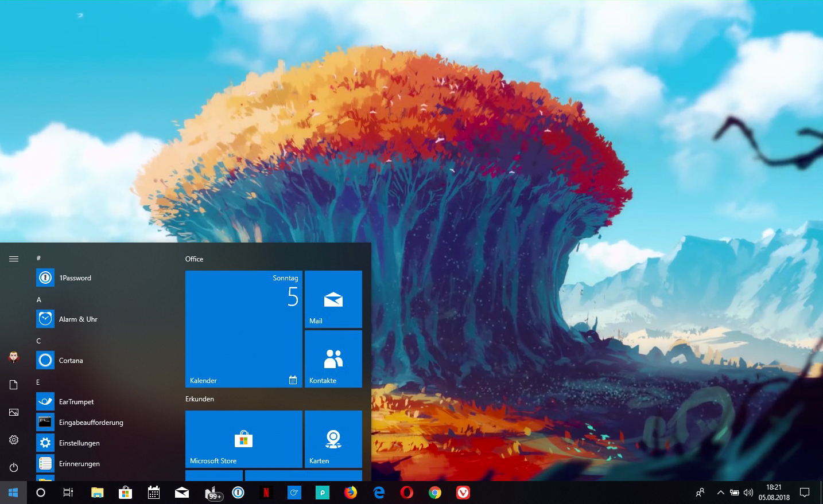Screen dimensions: 823x504
Task: Open 1Password from the taskbar
Action: pos(238,493)
